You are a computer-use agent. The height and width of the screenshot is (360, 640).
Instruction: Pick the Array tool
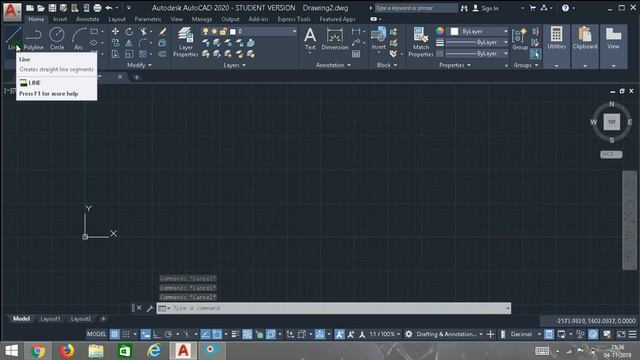[143, 54]
